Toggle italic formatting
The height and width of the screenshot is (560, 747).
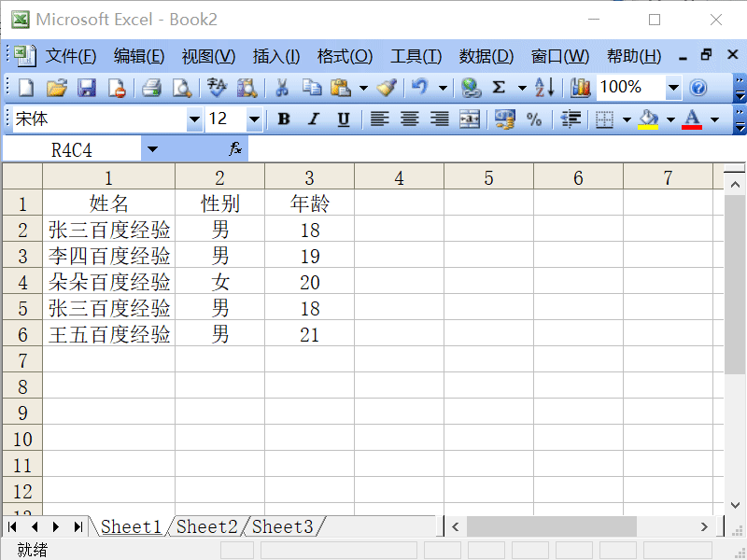pos(313,119)
